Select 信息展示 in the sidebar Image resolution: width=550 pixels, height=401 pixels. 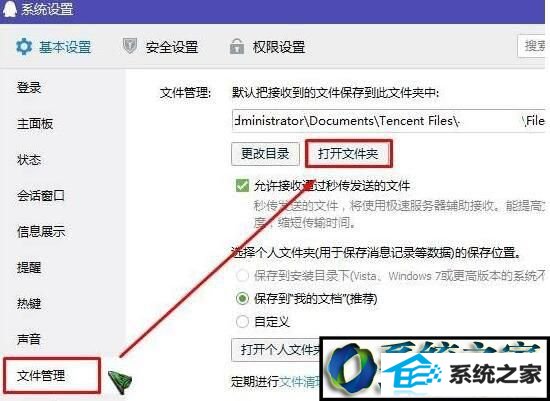pyautogui.click(x=41, y=232)
